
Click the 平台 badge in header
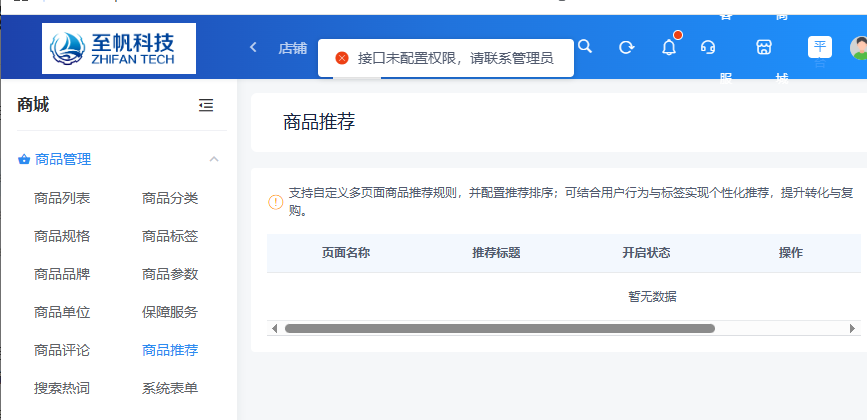(819, 47)
